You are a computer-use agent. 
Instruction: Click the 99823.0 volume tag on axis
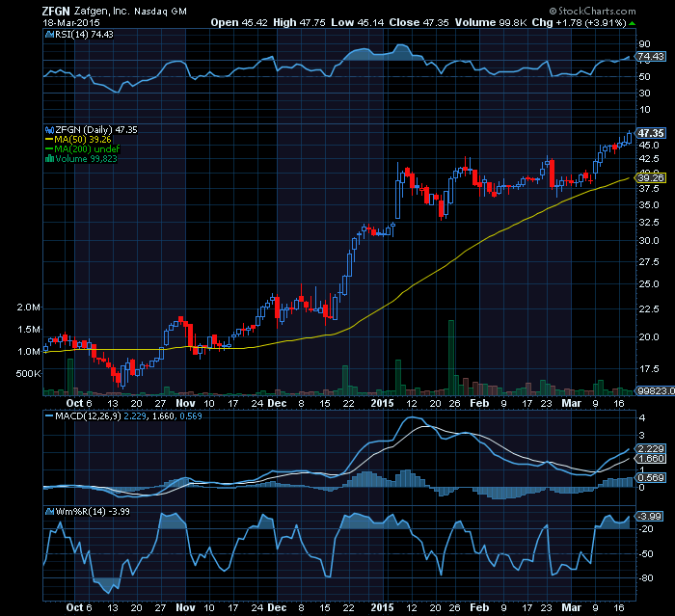[x=656, y=390]
